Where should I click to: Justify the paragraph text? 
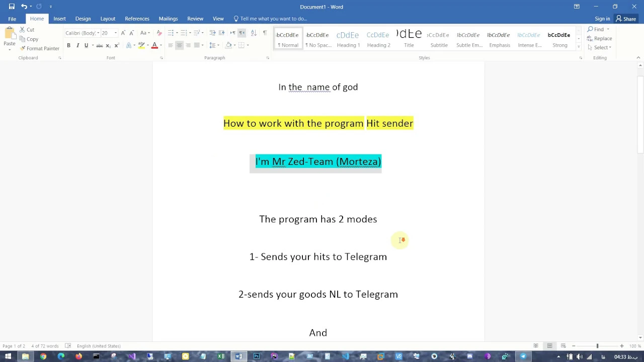coord(197,45)
